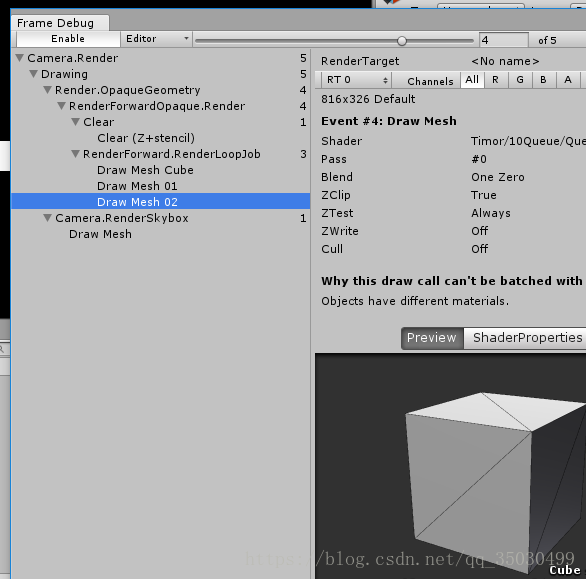Collapse the RenderForward.RenderLoopJob node
Screen dimensions: 586x579
pos(75,154)
